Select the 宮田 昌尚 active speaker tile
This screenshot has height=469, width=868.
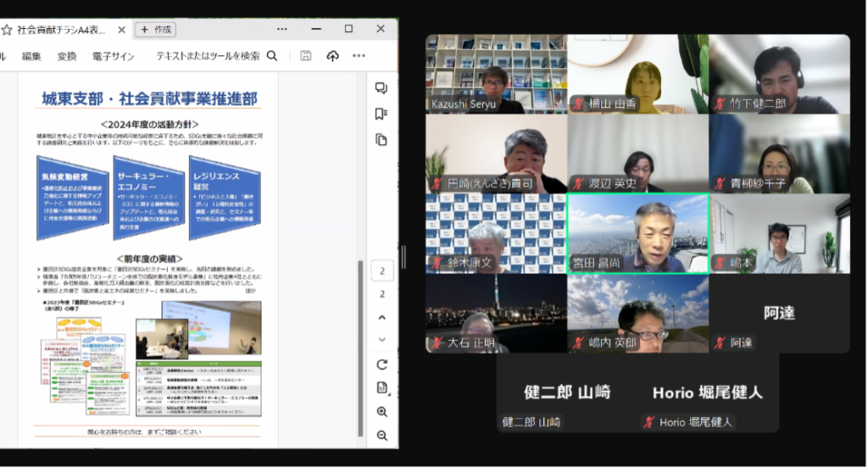(638, 234)
